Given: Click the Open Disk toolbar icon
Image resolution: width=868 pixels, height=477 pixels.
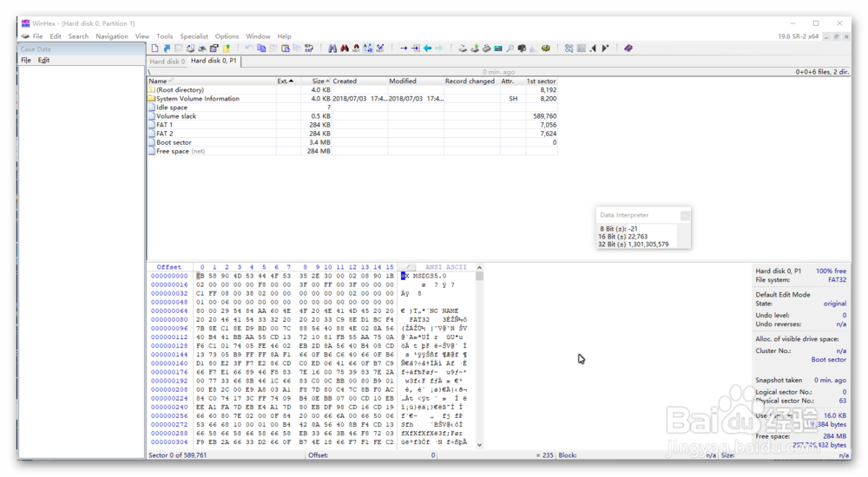Looking at the screenshot, I should tap(487, 49).
